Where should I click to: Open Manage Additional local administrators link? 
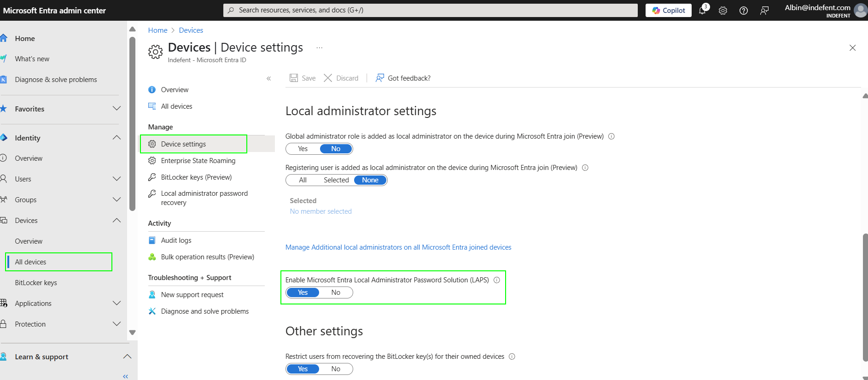tap(398, 247)
